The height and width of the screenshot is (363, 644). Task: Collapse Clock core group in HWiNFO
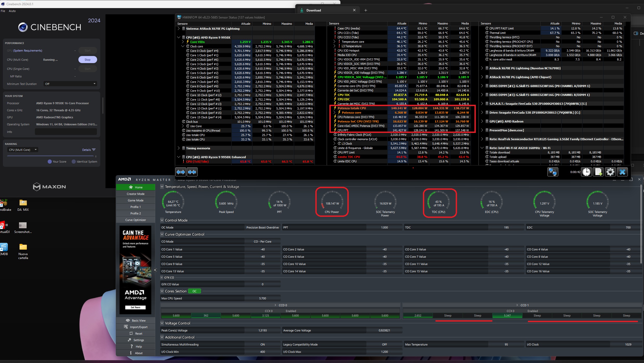(183, 46)
